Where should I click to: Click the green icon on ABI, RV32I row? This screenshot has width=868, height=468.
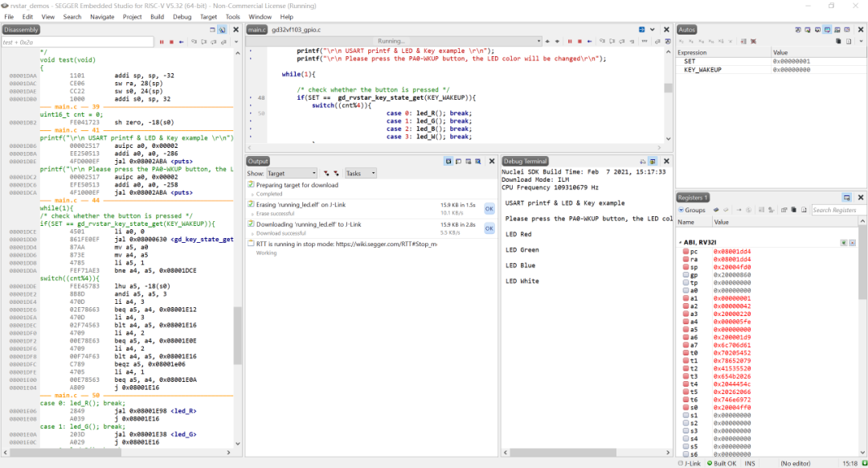coord(843,243)
